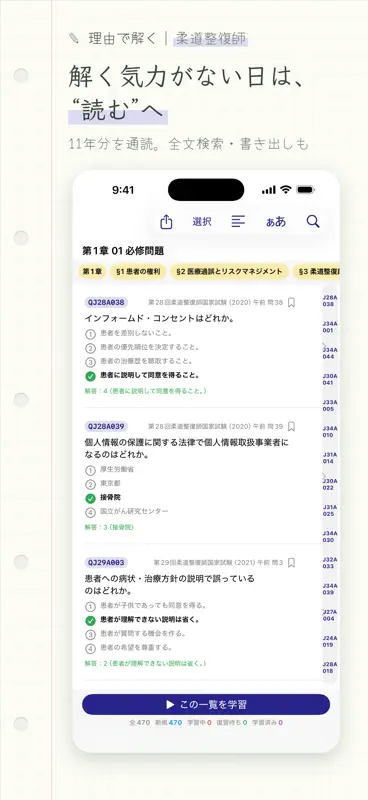Tap the 新規 470 count
This screenshot has width=368, height=800.
coord(168,722)
